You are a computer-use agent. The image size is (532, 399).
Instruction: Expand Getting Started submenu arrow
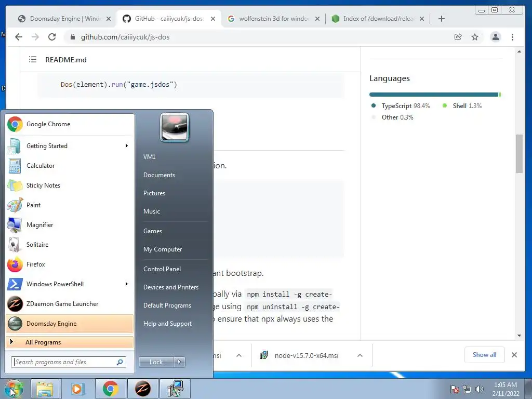127,146
